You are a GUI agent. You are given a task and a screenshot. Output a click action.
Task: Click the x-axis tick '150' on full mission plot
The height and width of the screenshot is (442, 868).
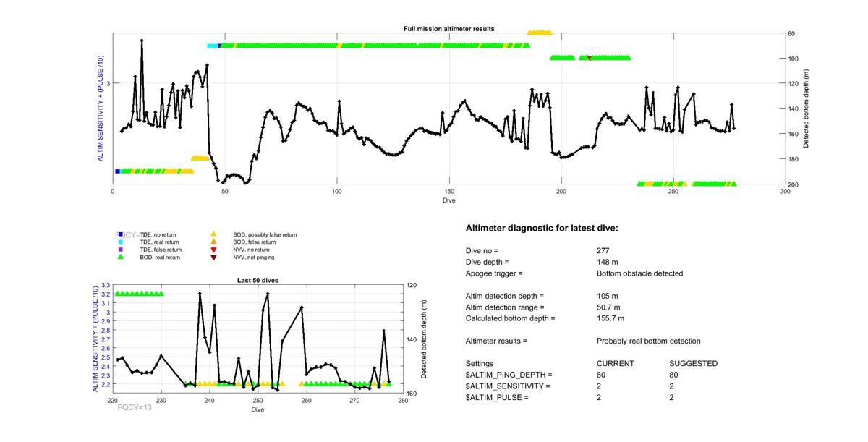click(449, 192)
